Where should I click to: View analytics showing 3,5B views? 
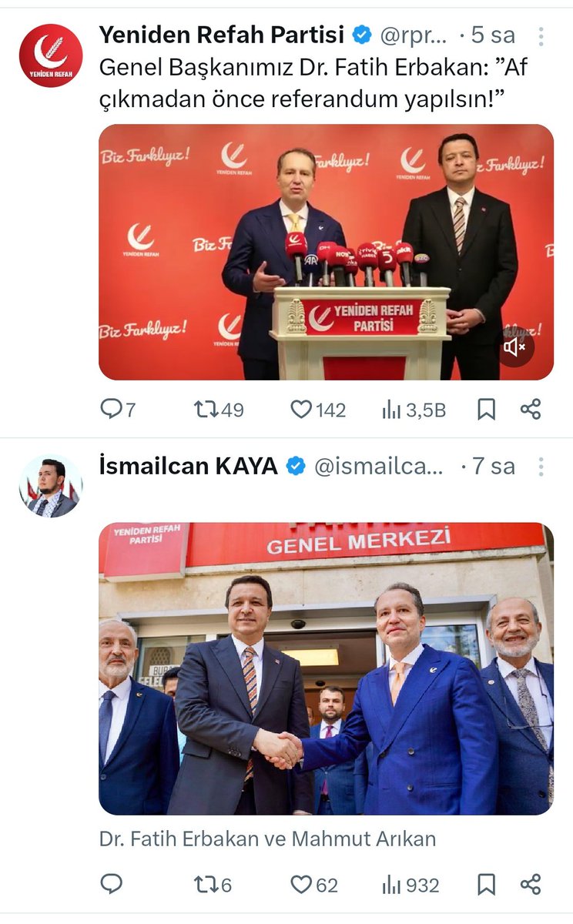click(414, 410)
